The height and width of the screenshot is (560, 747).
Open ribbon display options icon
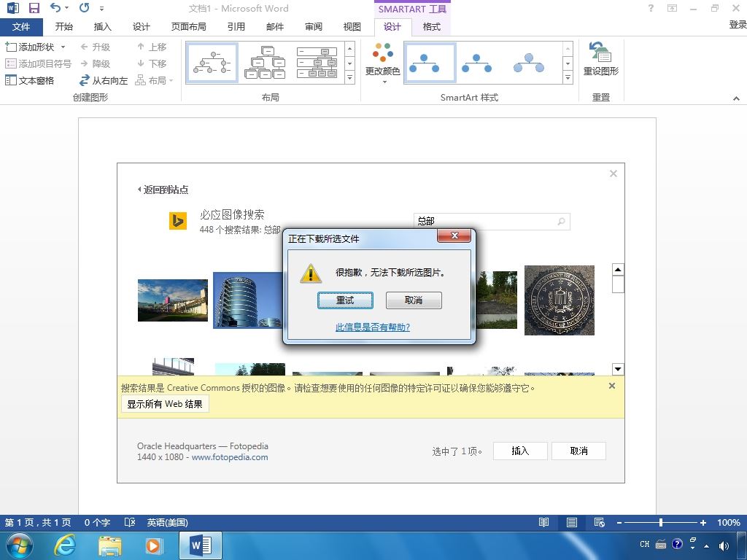672,8
